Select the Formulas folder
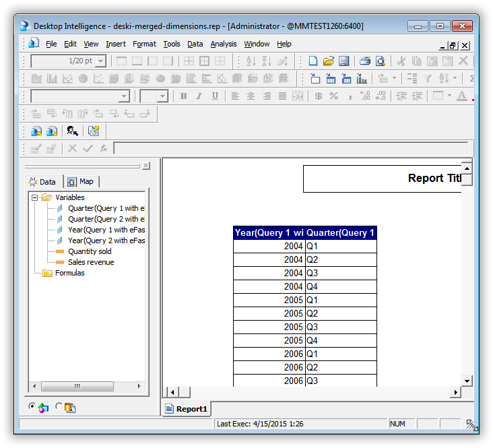 [x=70, y=273]
